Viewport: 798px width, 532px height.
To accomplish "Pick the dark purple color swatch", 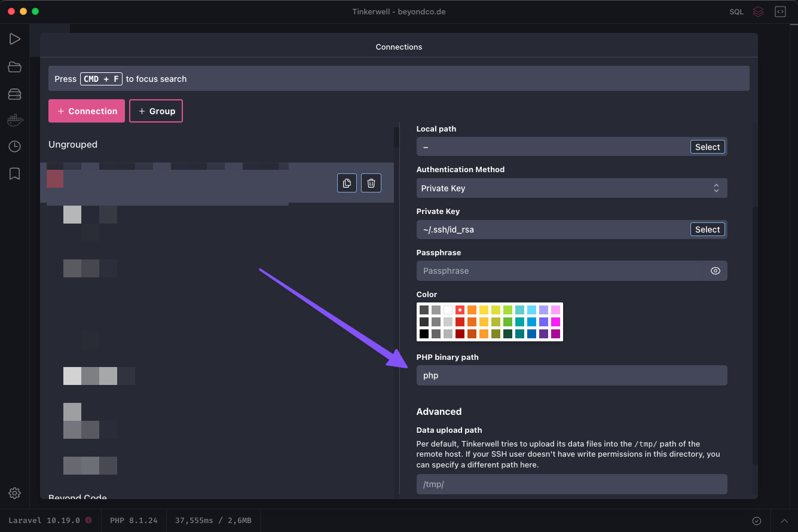I will coord(543,334).
